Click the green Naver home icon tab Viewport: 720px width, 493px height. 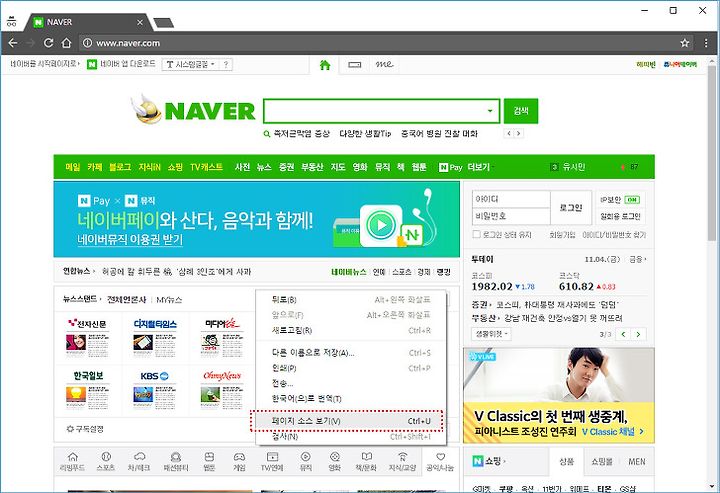pyautogui.click(x=325, y=65)
